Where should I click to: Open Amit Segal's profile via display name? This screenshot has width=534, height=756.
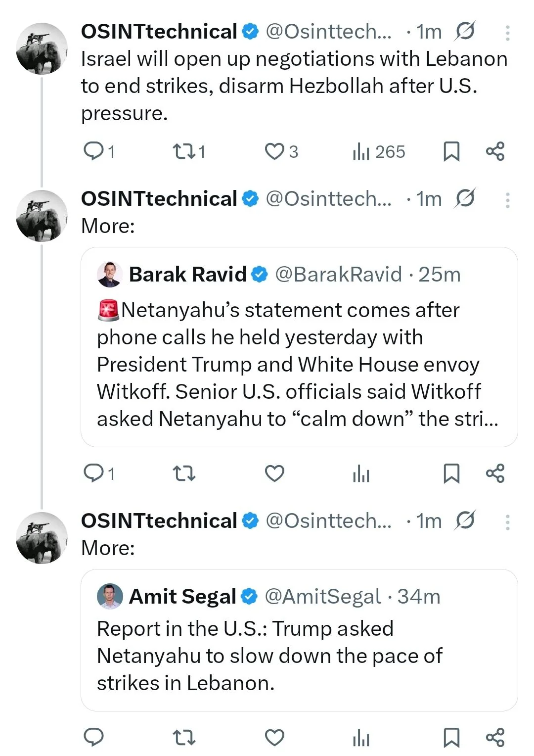click(182, 596)
